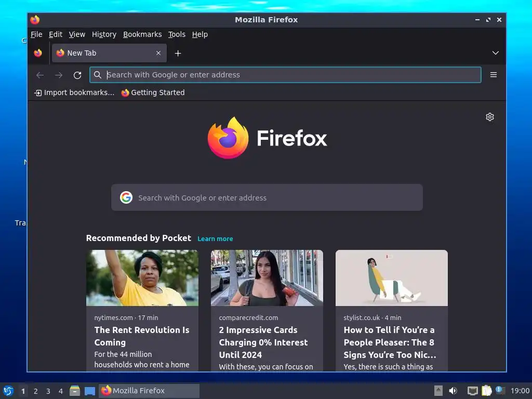Switch to workspace 3 in the taskbar
This screenshot has width=532, height=399.
coord(48,391)
